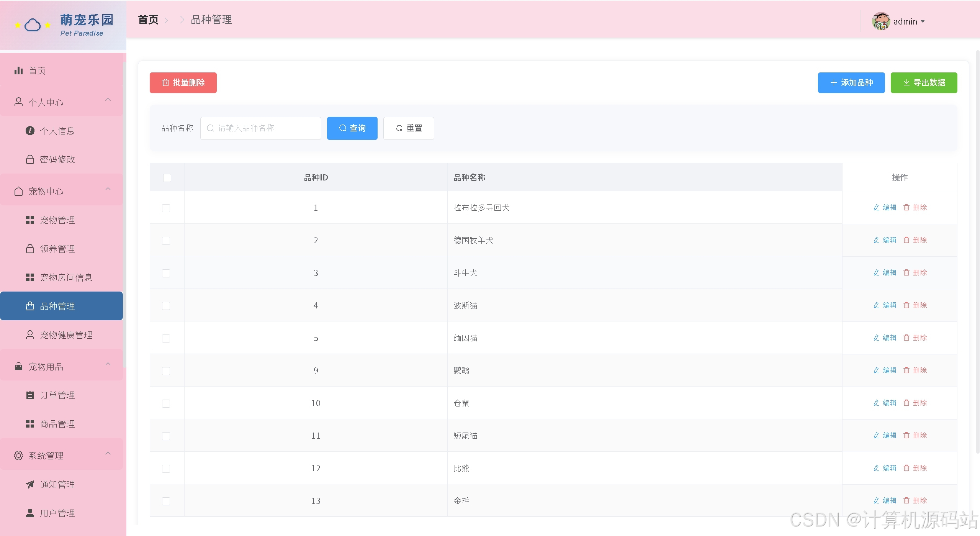980x536 pixels.
Task: Toggle the select-all checkbox in table header
Action: point(167,178)
